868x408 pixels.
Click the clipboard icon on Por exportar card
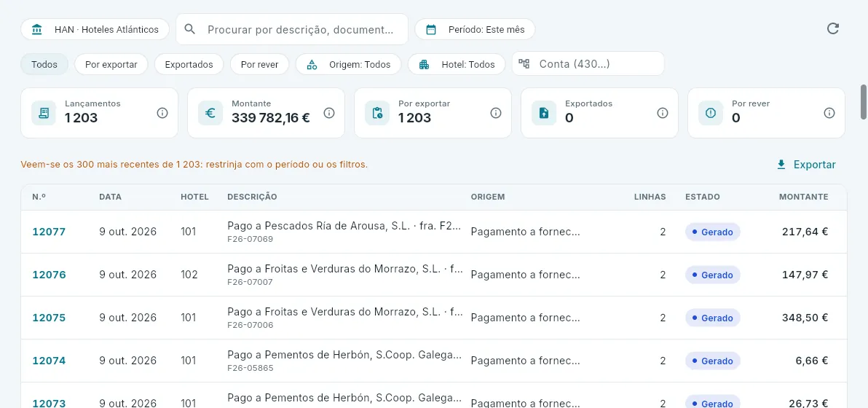pos(377,113)
